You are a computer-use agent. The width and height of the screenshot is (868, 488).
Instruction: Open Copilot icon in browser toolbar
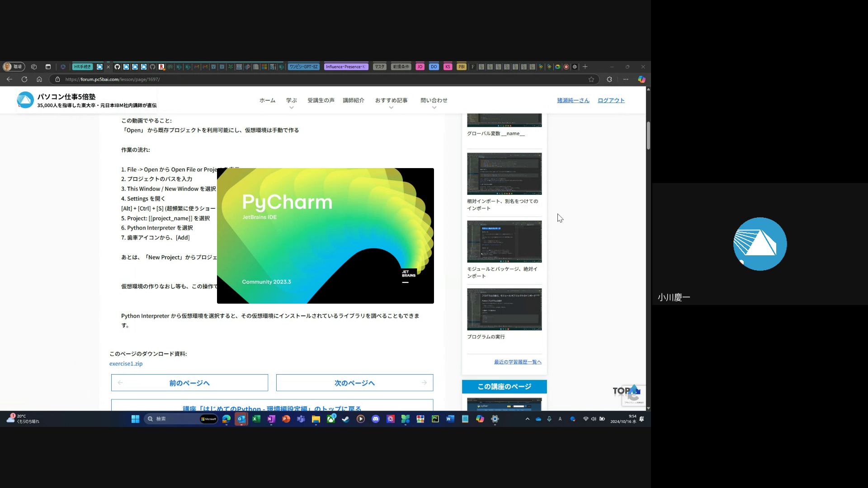tap(642, 79)
